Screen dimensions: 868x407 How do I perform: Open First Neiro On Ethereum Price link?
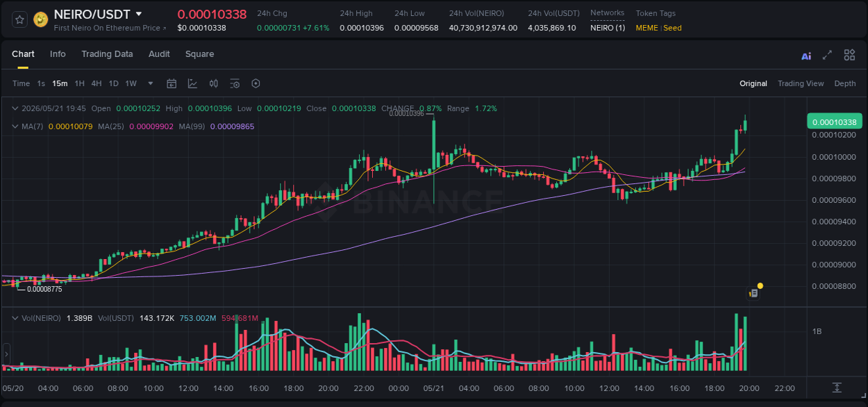pyautogui.click(x=110, y=28)
